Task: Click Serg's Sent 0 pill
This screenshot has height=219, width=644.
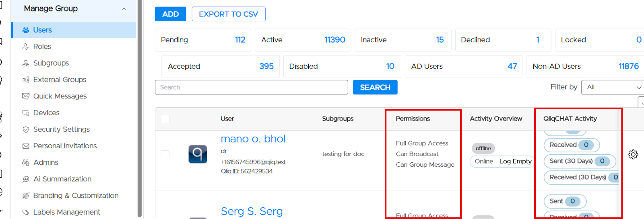Action: pos(565,201)
